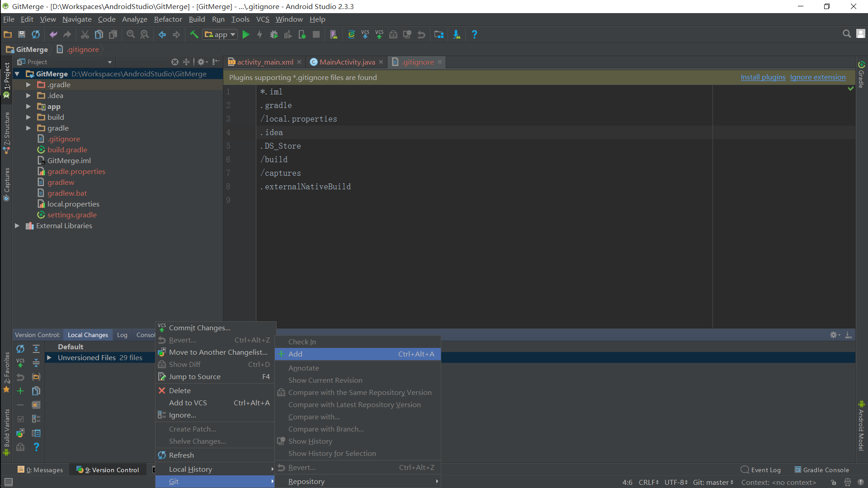Click the SDK Manager download icon

(x=457, y=34)
